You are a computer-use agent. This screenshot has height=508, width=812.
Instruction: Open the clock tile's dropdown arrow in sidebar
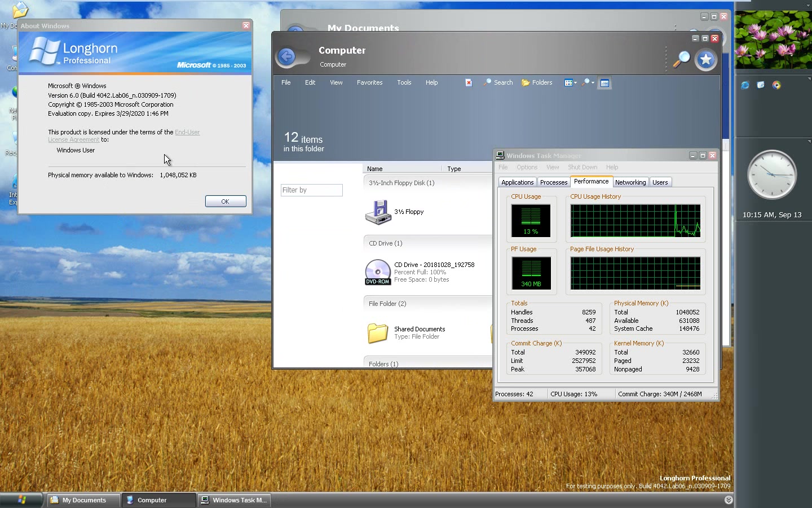point(809,141)
